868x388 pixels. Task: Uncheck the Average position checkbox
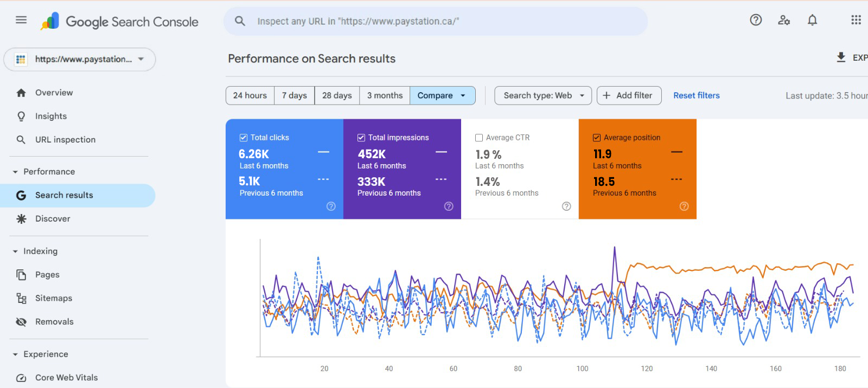click(597, 138)
